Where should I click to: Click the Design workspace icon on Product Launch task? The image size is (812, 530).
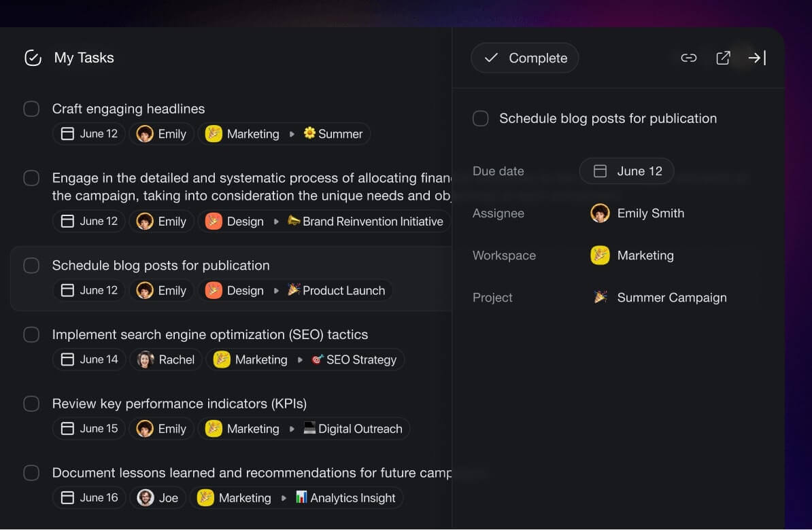click(215, 290)
